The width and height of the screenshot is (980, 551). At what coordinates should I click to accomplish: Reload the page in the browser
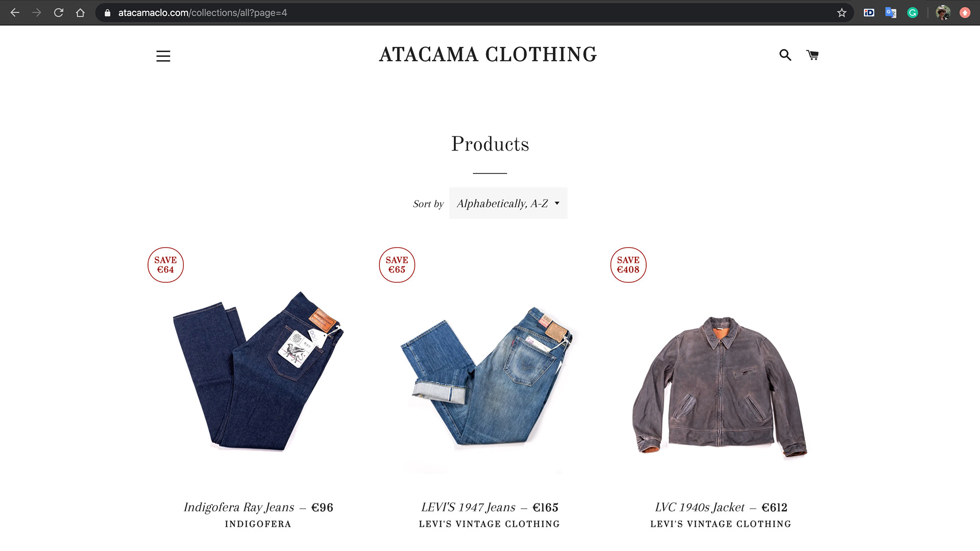59,13
